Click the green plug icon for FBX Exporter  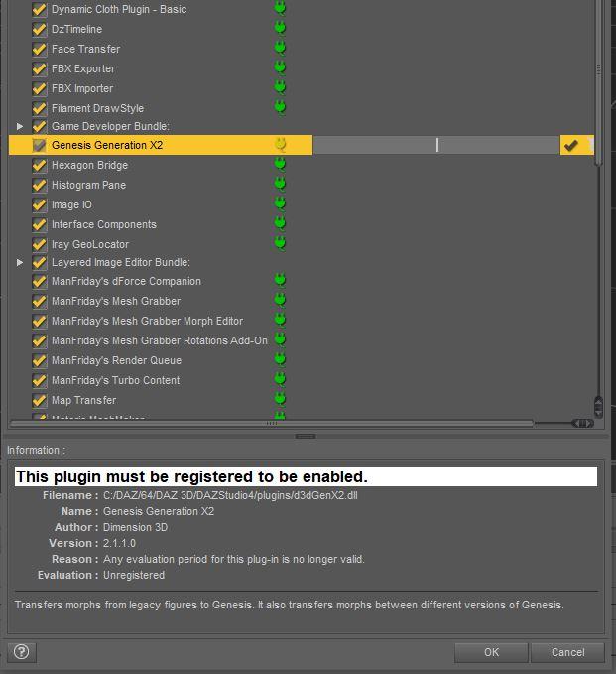pos(280,67)
